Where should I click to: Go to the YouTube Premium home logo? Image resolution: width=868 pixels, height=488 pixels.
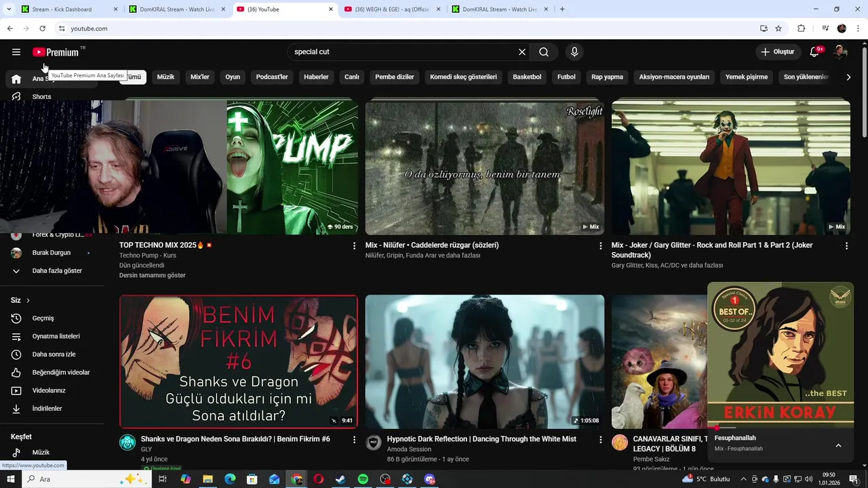click(56, 52)
